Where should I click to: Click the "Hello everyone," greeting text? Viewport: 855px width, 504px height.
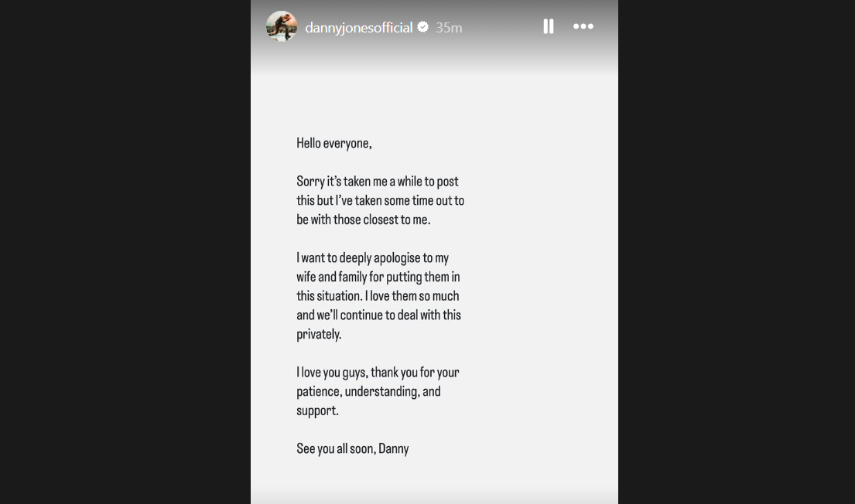coord(334,143)
